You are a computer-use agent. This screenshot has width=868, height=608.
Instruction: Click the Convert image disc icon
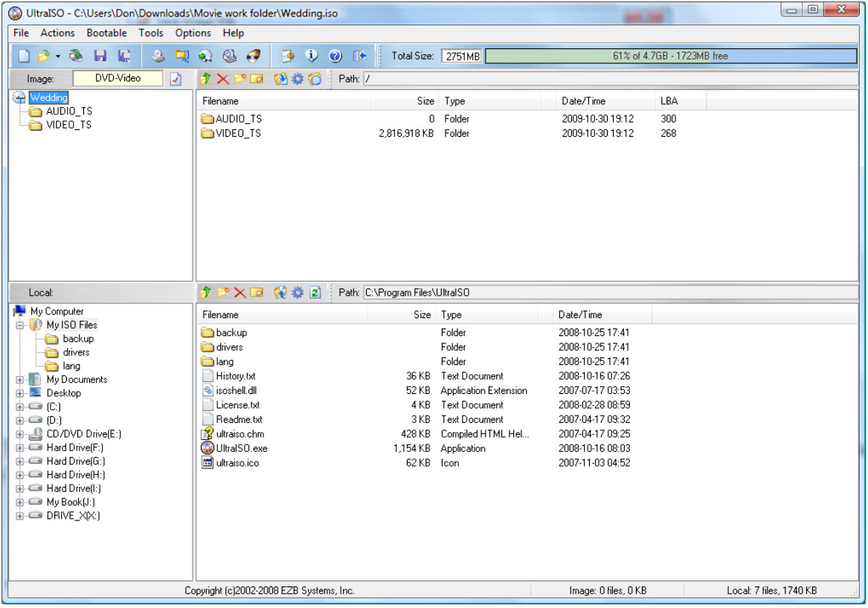(x=205, y=56)
